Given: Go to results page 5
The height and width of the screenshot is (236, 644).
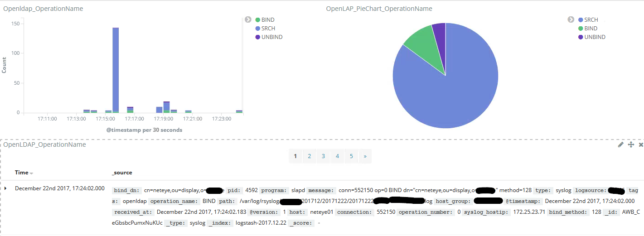Looking at the screenshot, I should point(351,156).
